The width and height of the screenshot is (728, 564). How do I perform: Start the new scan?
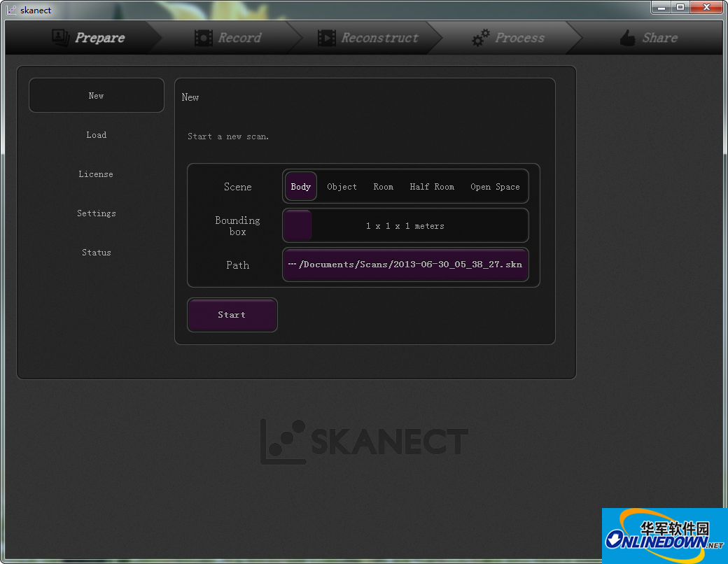tap(232, 315)
